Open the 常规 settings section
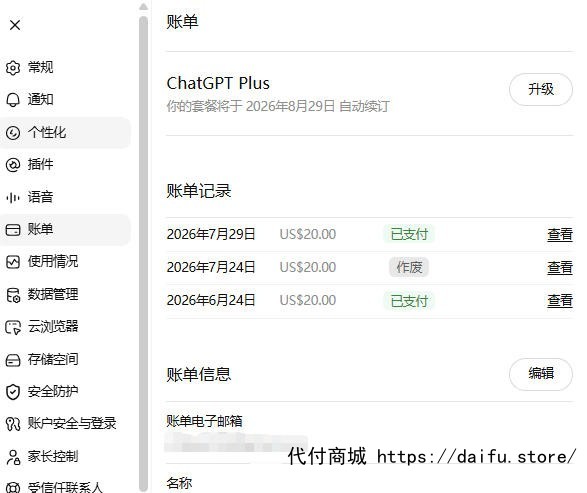Screen dimensions: 587x493 click(x=66, y=68)
